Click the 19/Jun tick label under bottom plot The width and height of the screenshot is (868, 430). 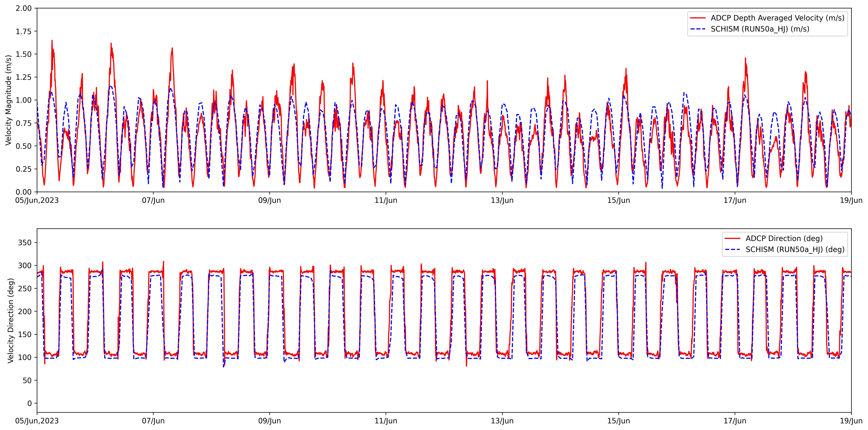(851, 421)
